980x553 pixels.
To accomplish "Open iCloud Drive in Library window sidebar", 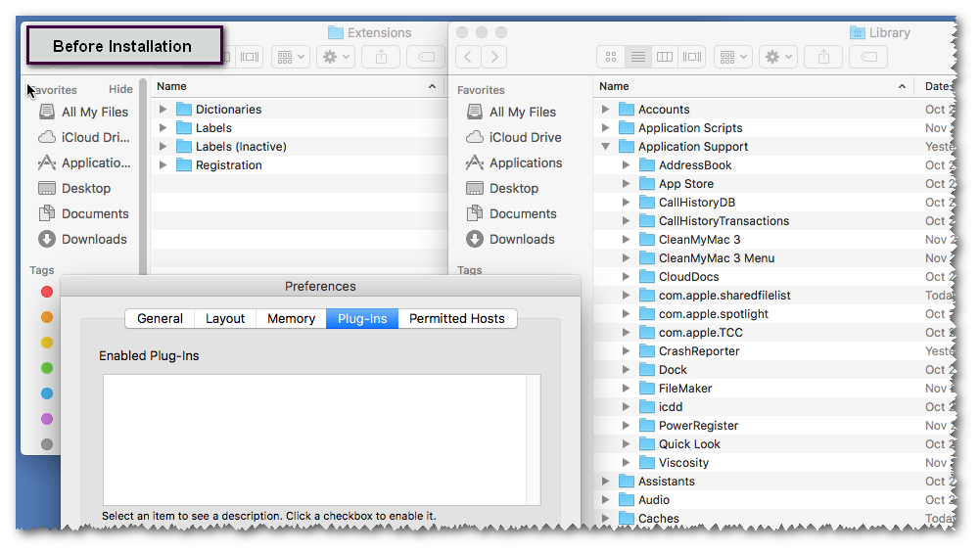I will [525, 137].
